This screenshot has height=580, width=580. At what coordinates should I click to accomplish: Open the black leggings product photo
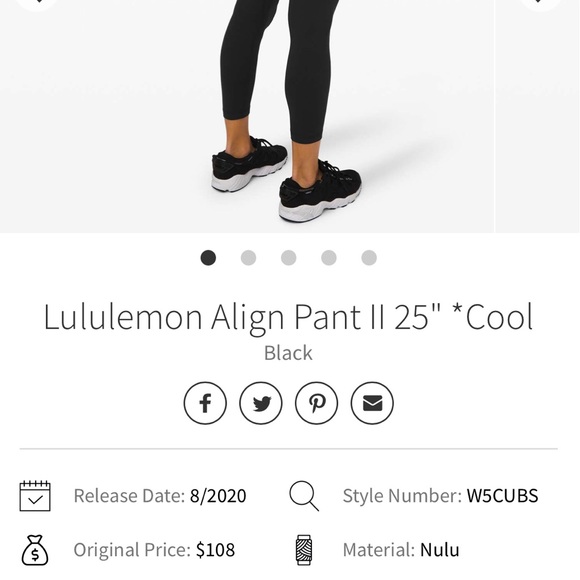(x=247, y=116)
